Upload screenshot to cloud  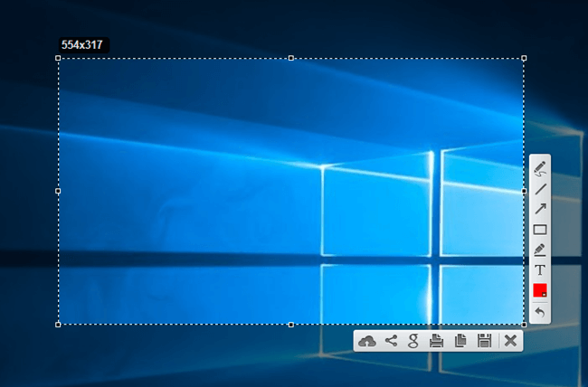point(367,341)
